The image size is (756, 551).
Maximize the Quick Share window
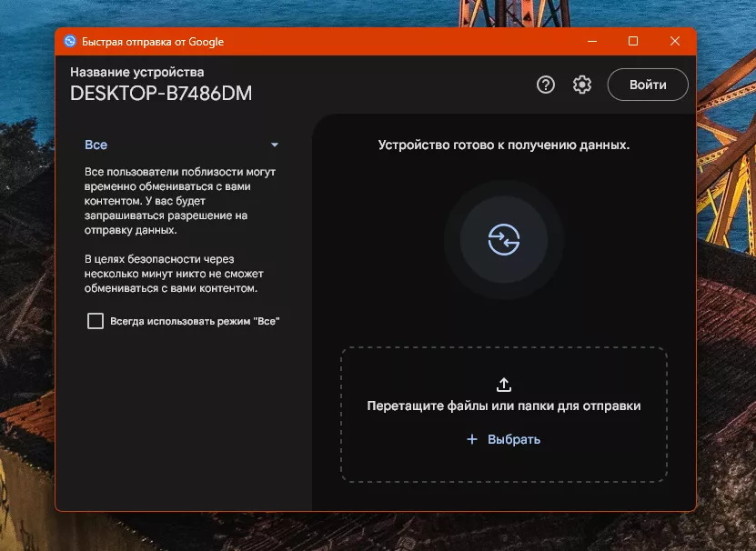coord(633,42)
